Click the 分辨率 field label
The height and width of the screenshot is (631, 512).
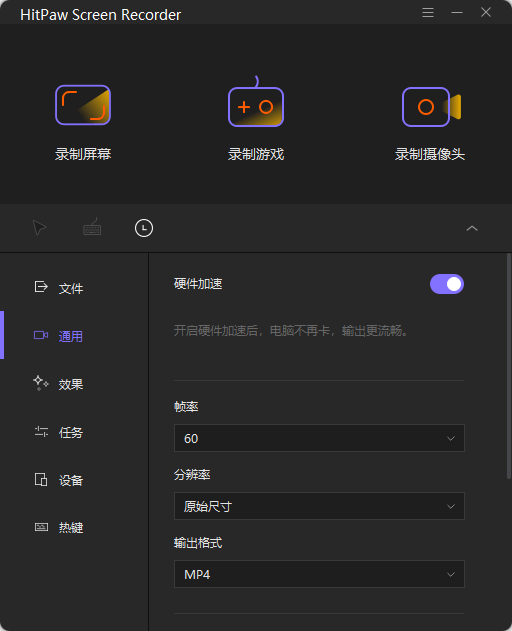[192, 474]
